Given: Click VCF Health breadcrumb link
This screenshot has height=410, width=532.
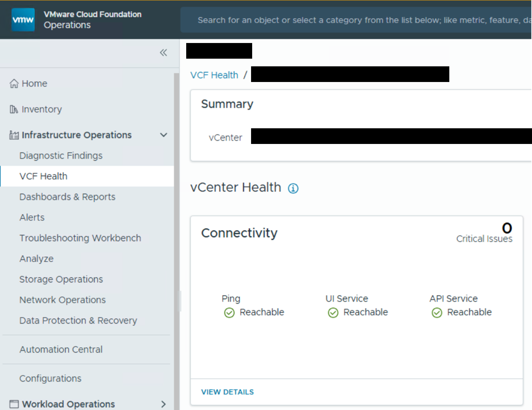Looking at the screenshot, I should coord(214,75).
